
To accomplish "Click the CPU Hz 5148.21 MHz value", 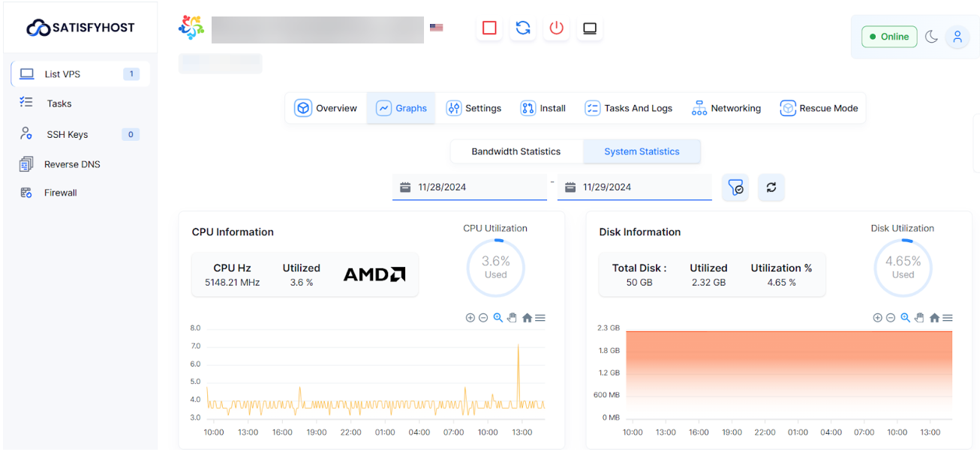I will point(232,283).
